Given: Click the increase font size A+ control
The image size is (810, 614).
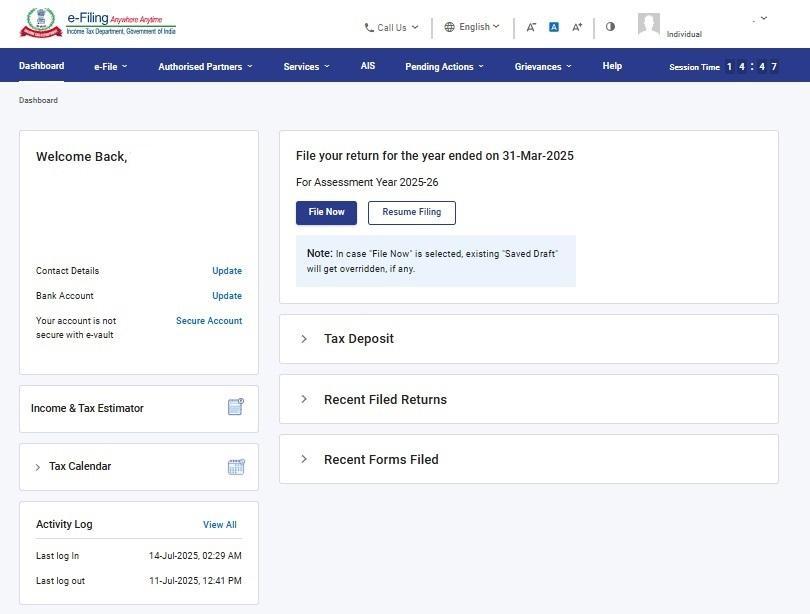Looking at the screenshot, I should coord(577,27).
